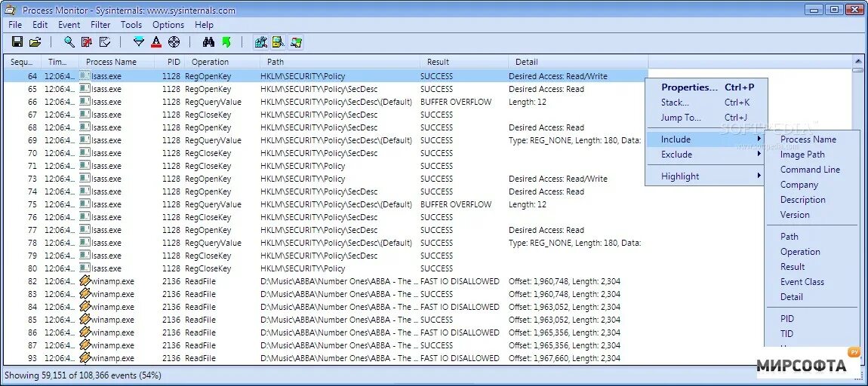Click the Open folder toolbar icon
The image size is (868, 386).
(35, 41)
